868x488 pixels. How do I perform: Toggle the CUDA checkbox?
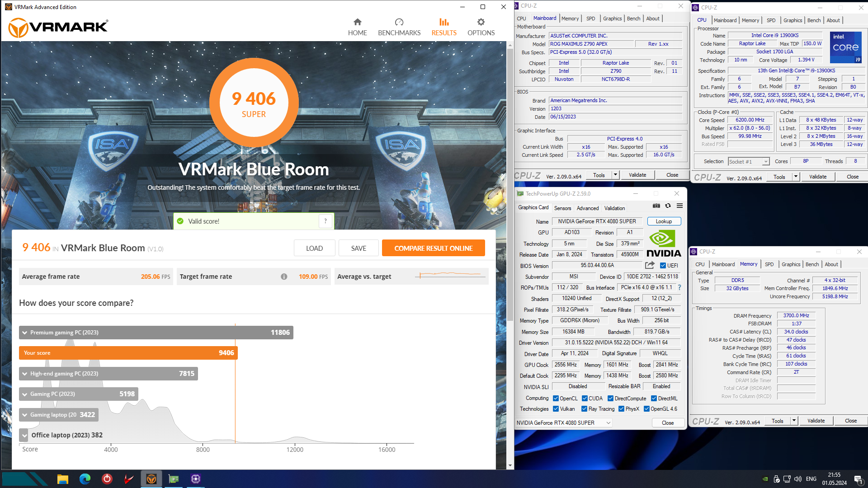click(x=585, y=398)
